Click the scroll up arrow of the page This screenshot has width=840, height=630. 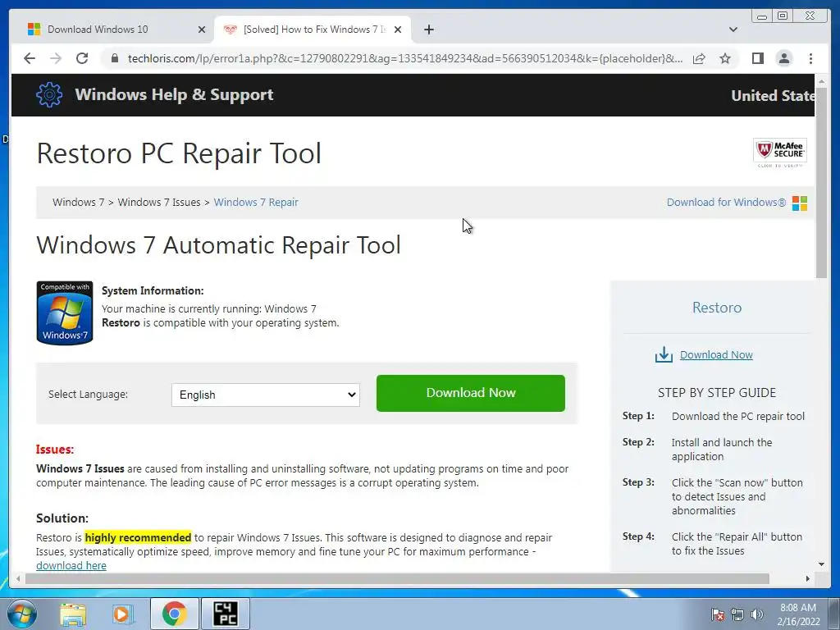click(x=821, y=80)
